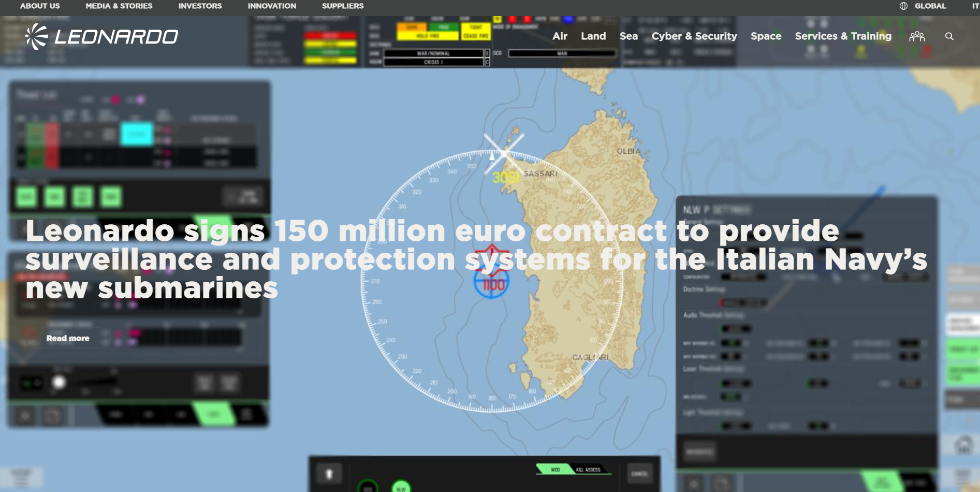Screen dimensions: 980x492
Task: Select the Air navigation item
Action: click(x=560, y=36)
